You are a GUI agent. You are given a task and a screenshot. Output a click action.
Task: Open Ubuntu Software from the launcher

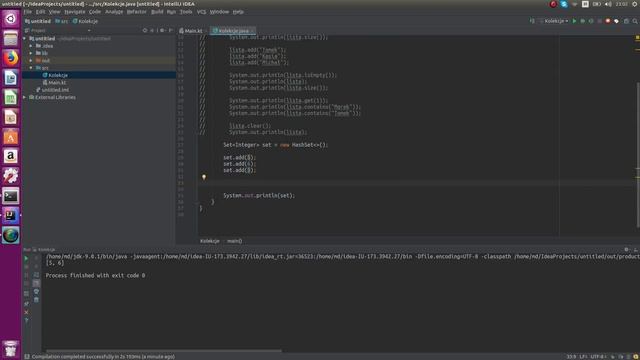tap(11, 137)
